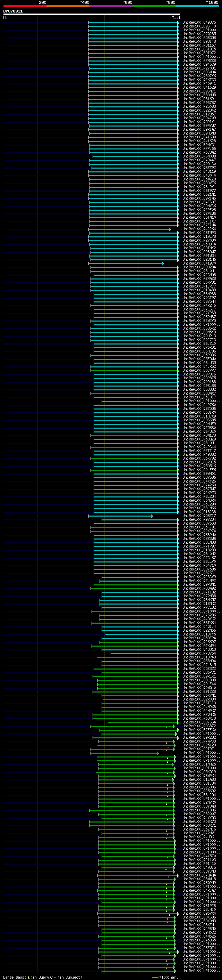The height and width of the screenshot is (980, 222).
Task: Click the UniRef100_P02723 label
Action: (x=199, y=340)
